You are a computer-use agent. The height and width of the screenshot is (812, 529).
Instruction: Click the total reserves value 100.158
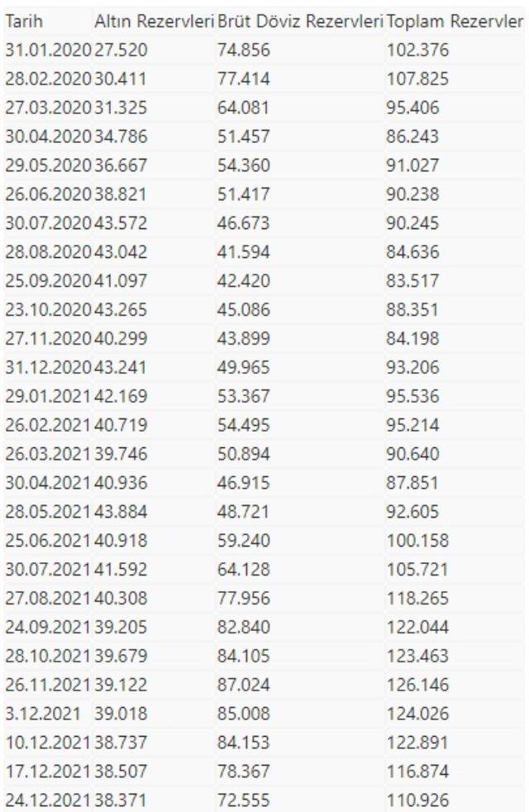(x=417, y=541)
